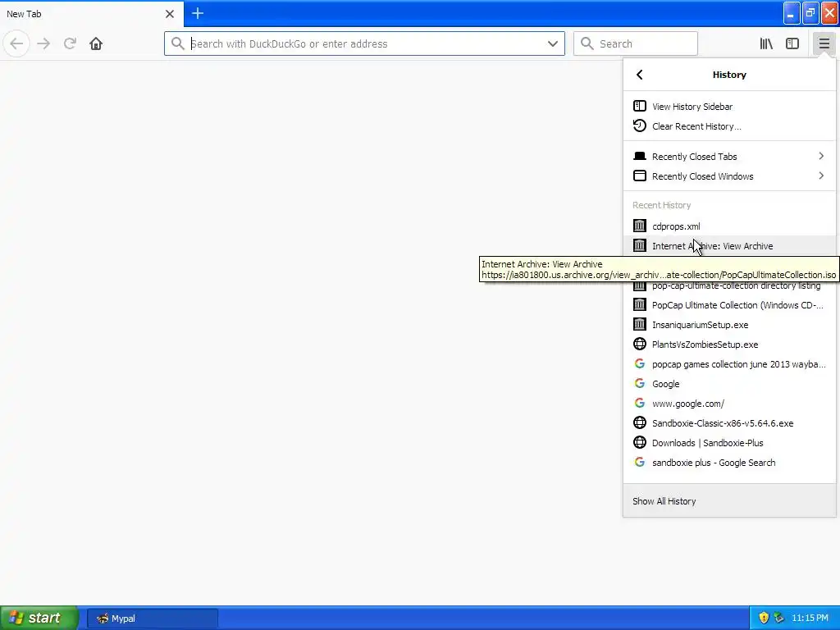Click the 11:15 PM system clock
Viewport: 840px width, 630px height.
(x=810, y=618)
